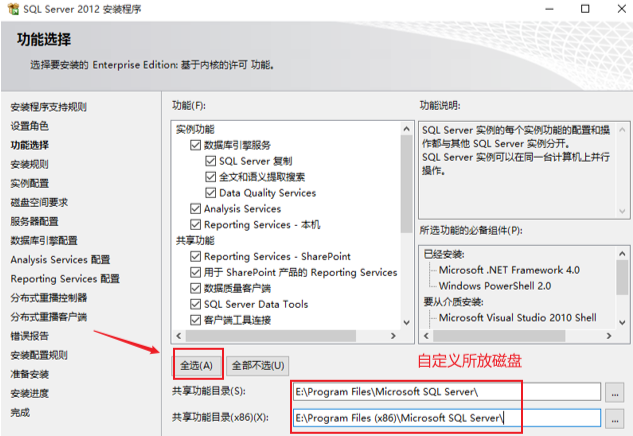The image size is (633, 436).
Task: Uncheck SQL Server Data Tools checkbox
Action: [x=195, y=304]
